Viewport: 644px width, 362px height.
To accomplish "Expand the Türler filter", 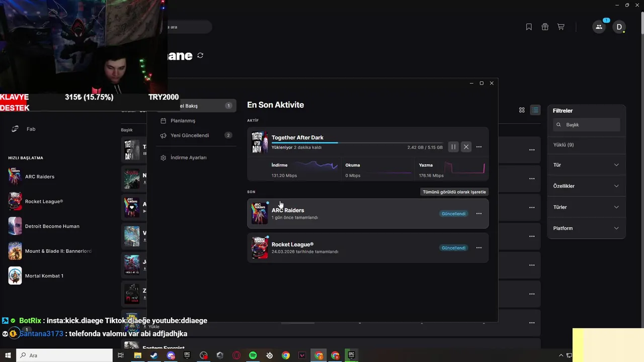I will 586,207.
